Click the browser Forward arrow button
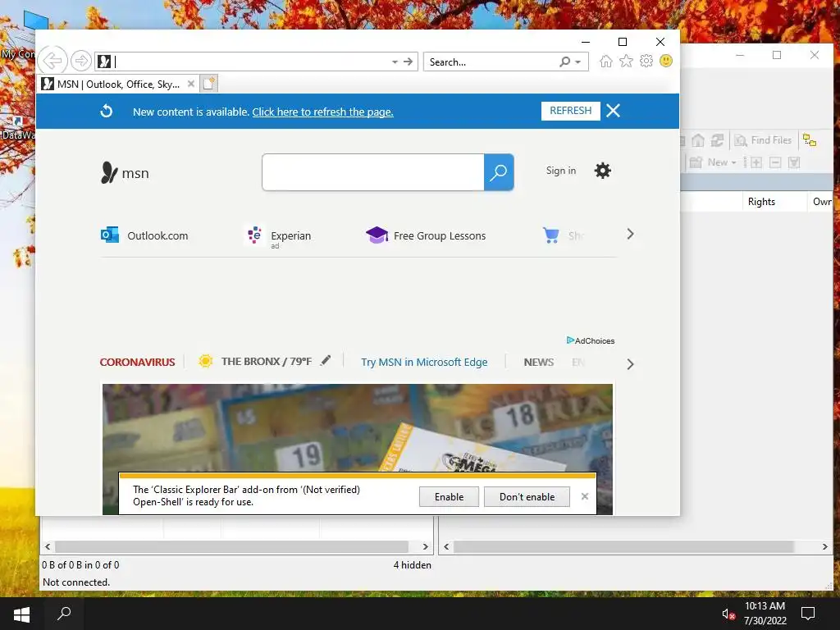 81,61
